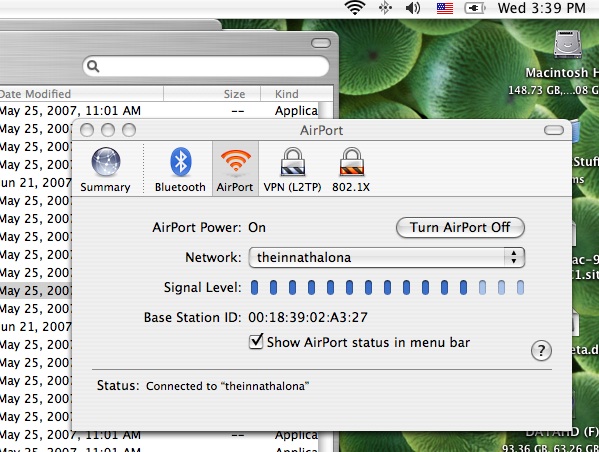Image resolution: width=599 pixels, height=452 pixels.
Task: Click the battery status menu bar icon
Action: tap(475, 8)
